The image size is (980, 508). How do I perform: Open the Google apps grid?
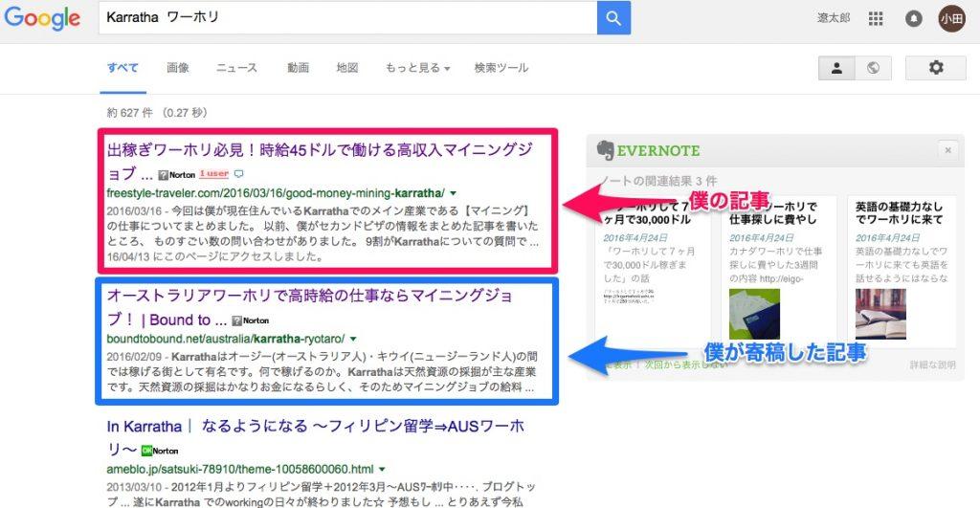876,18
